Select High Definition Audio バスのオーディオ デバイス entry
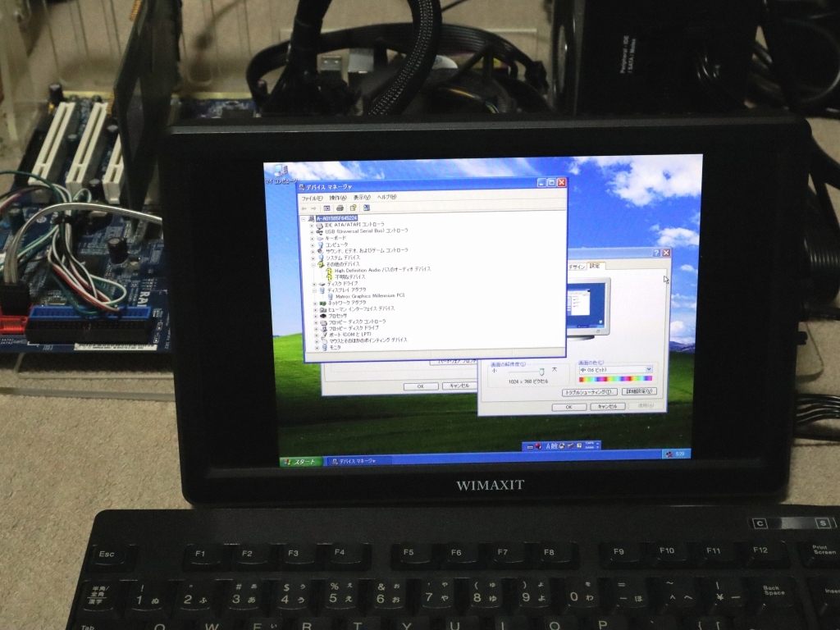This screenshot has width=840, height=630. [382, 270]
